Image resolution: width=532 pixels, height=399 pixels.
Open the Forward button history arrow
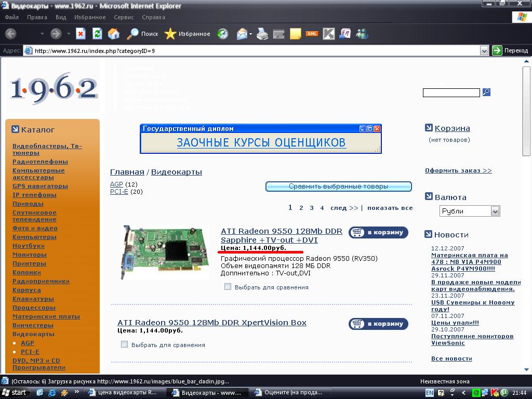pos(69,34)
